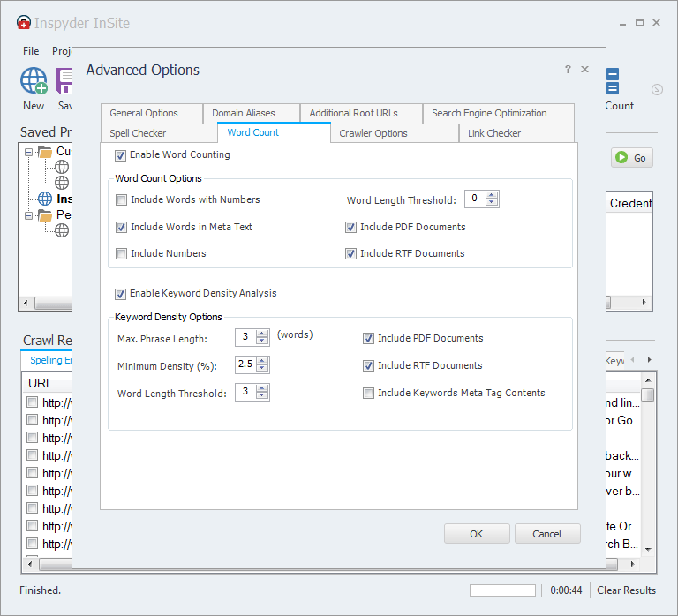Decrease Word Count Word Length Threshold spinner

click(491, 202)
